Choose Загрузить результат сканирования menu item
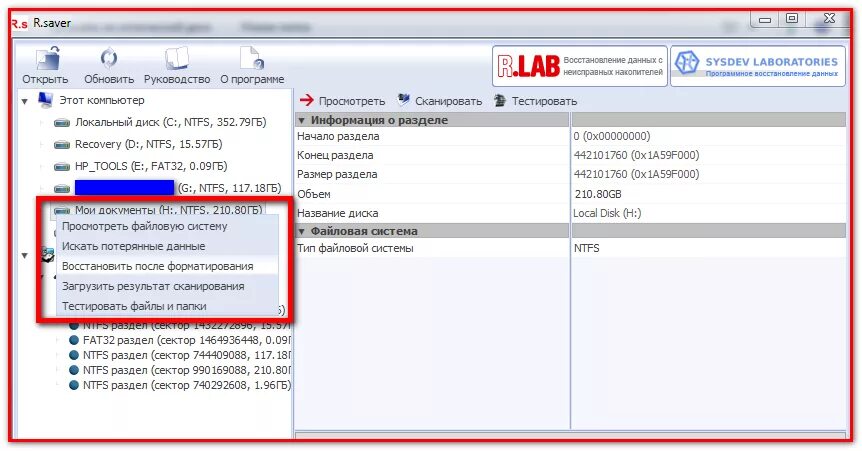 168,286
